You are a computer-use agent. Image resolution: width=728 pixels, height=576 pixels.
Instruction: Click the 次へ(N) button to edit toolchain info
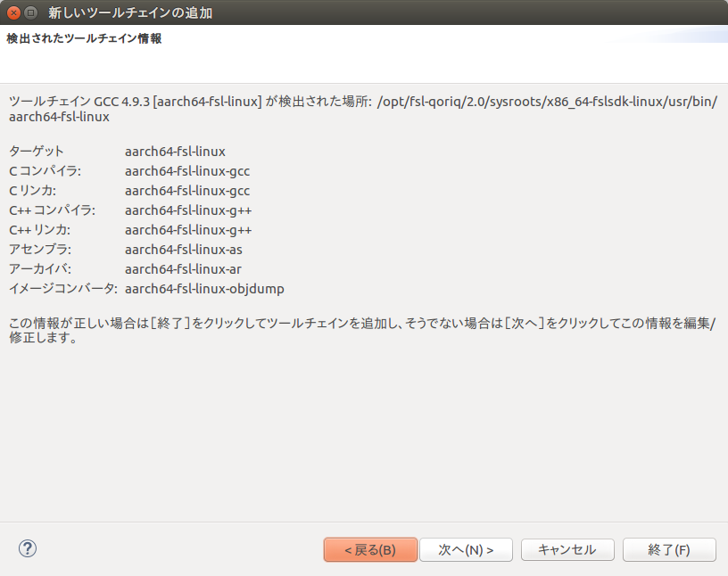click(466, 549)
